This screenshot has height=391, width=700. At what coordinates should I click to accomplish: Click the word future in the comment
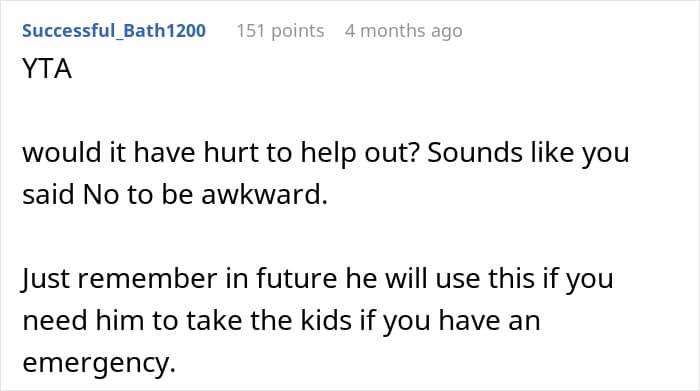(297, 279)
